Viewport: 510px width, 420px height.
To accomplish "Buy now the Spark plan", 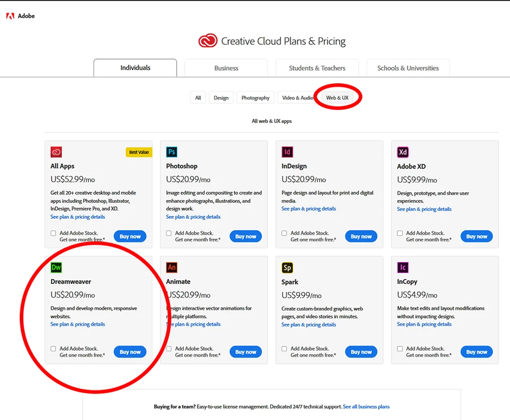I will tap(361, 351).
